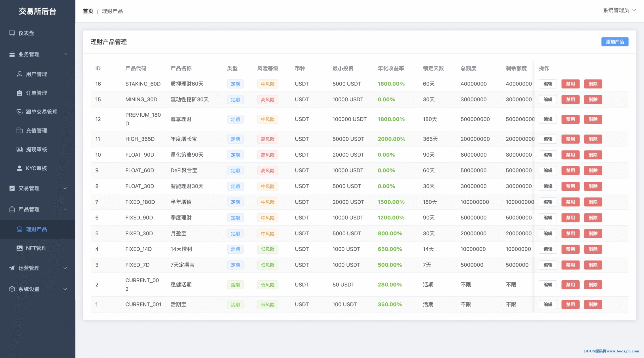Go to 首页 breadcrumb link
The height and width of the screenshot is (358, 644).
[88, 11]
